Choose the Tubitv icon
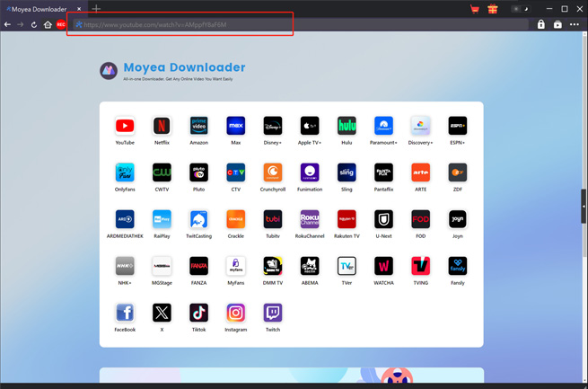Viewport: 588px width, 389px height. coord(273,219)
